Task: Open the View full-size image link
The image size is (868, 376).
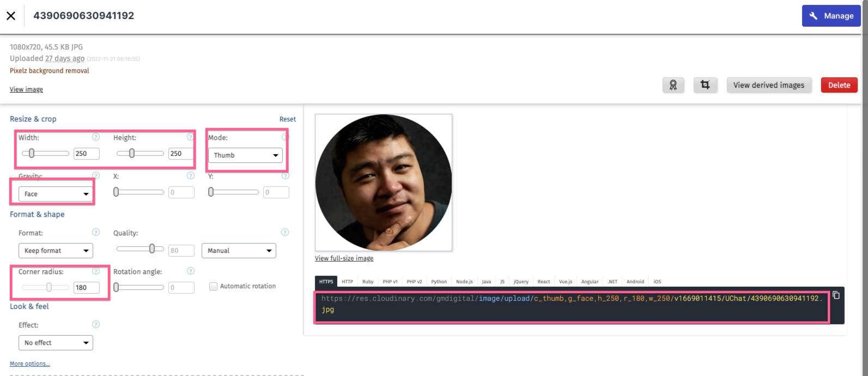Action: (x=344, y=258)
